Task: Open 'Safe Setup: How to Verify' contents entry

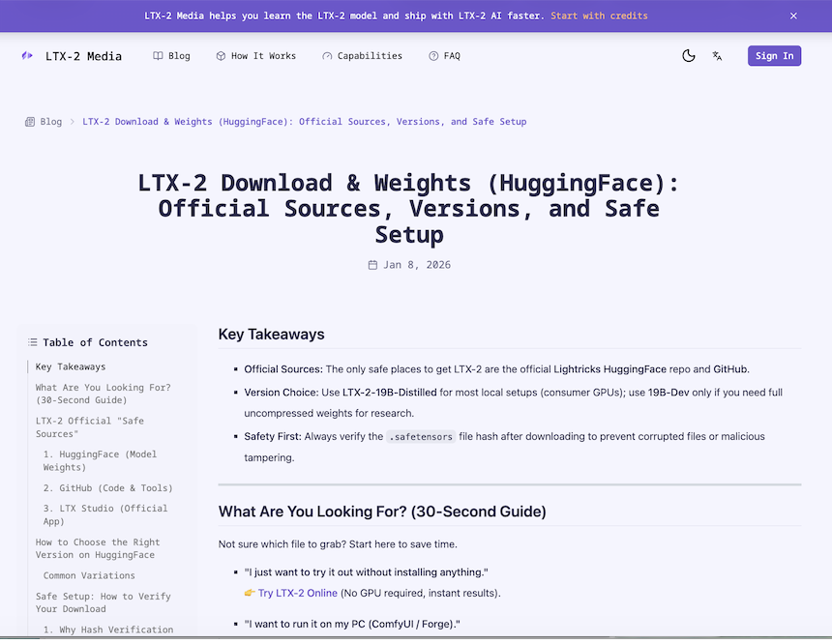Action: point(103,602)
